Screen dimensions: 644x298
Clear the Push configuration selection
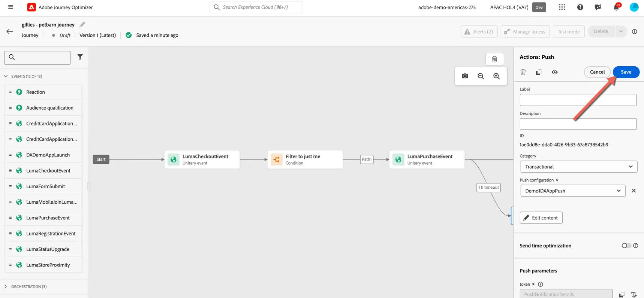pyautogui.click(x=634, y=191)
